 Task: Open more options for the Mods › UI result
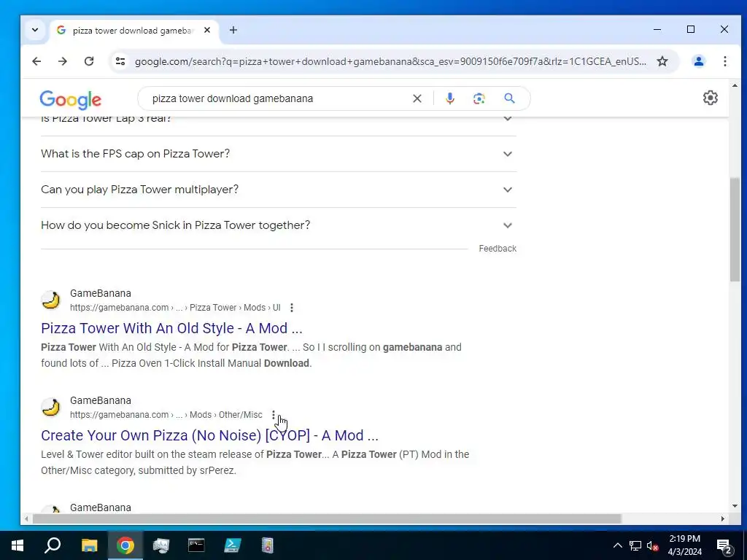tap(292, 308)
